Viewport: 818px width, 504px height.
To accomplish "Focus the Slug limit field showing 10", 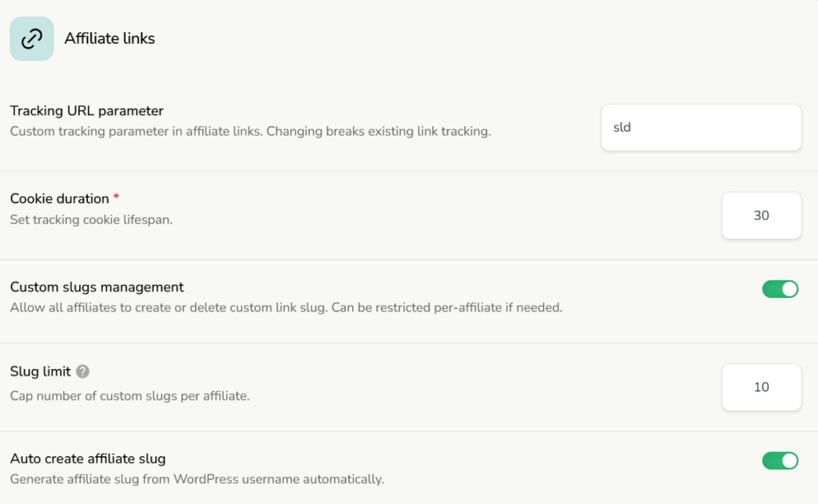I will 760,387.
